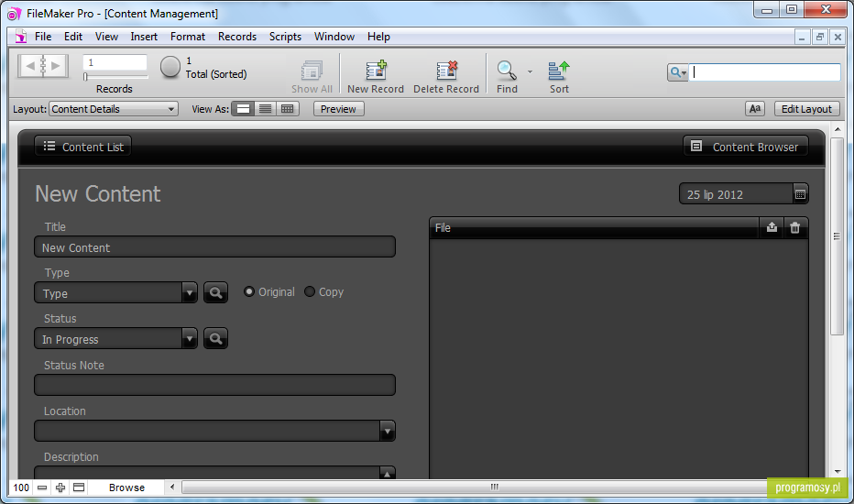Viewport: 854px width, 504px height.
Task: Click the File trash delete icon
Action: 795,228
